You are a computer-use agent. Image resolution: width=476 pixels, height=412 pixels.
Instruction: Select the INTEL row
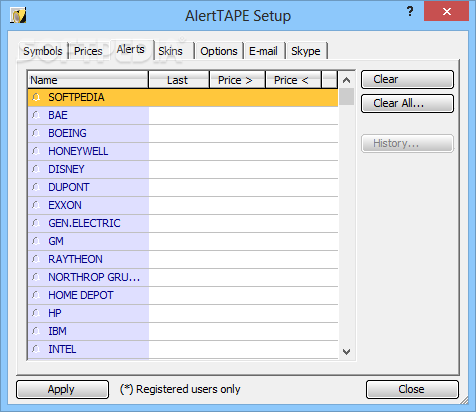(183, 349)
